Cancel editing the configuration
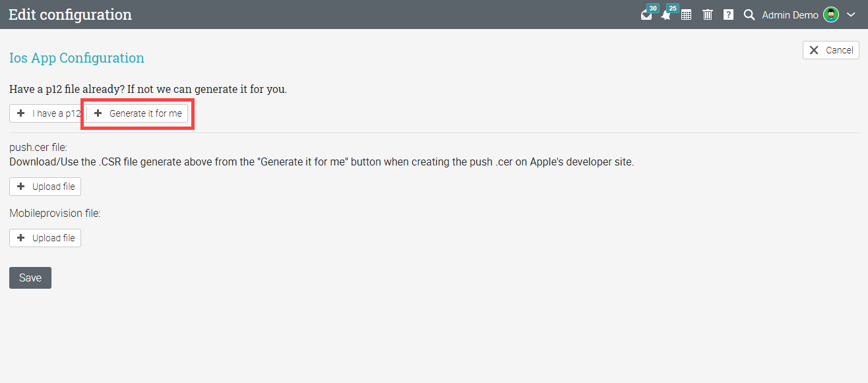Viewport: 868px width, 383px height. pos(831,50)
